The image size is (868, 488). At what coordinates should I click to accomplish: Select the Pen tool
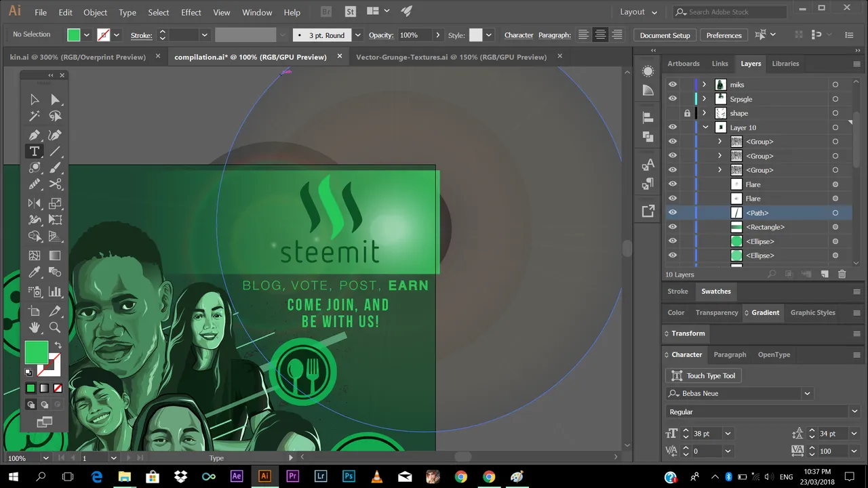point(34,135)
